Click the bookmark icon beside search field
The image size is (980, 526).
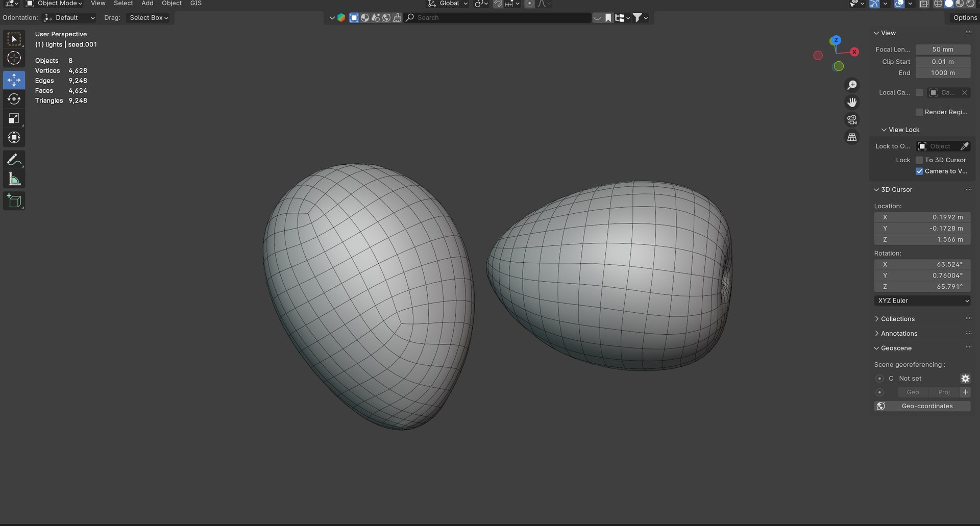click(x=608, y=18)
